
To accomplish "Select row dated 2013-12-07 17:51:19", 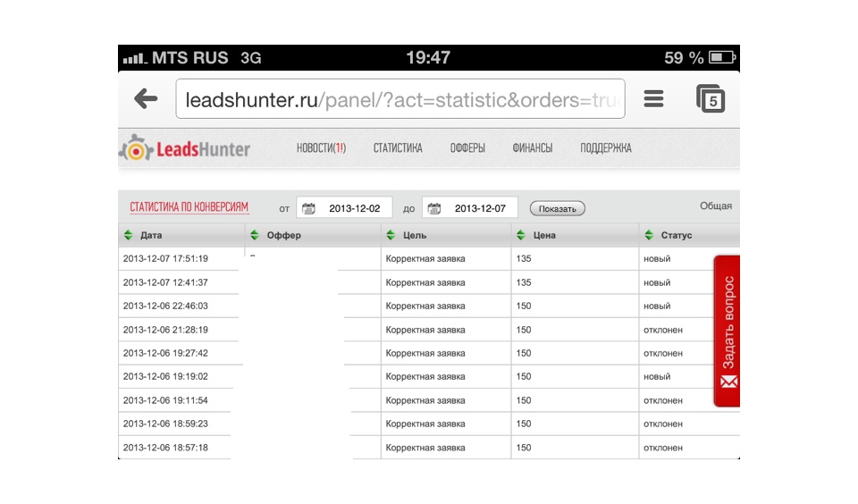I will coord(429,259).
